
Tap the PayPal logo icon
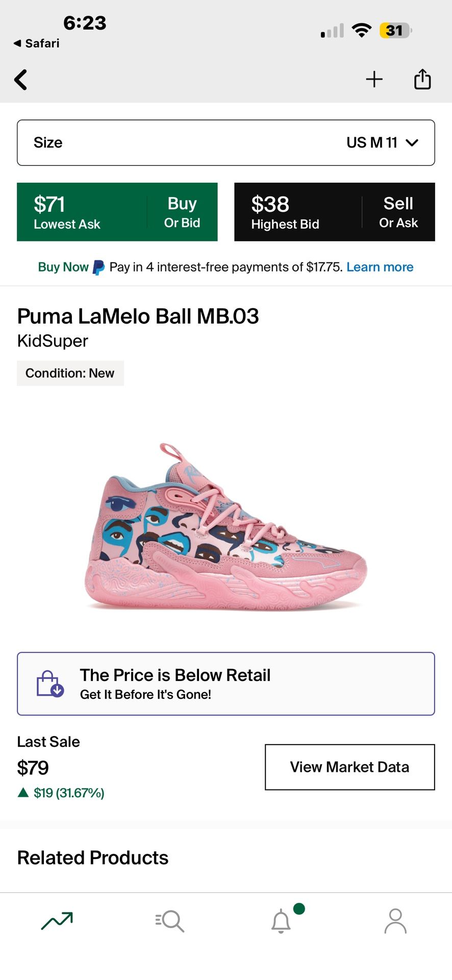[98, 267]
